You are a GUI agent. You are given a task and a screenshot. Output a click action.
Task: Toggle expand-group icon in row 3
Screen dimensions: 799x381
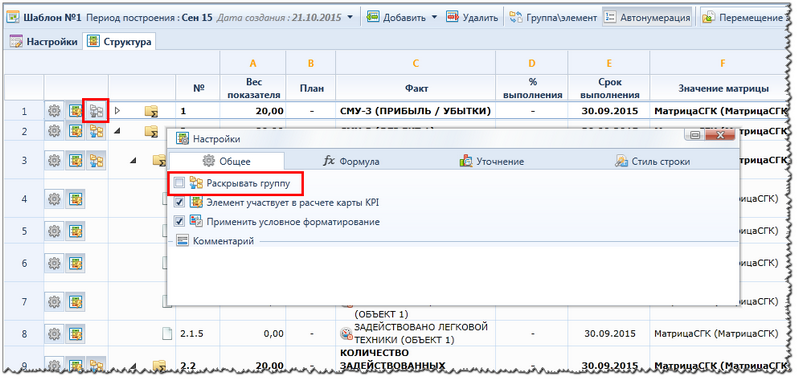click(96, 160)
